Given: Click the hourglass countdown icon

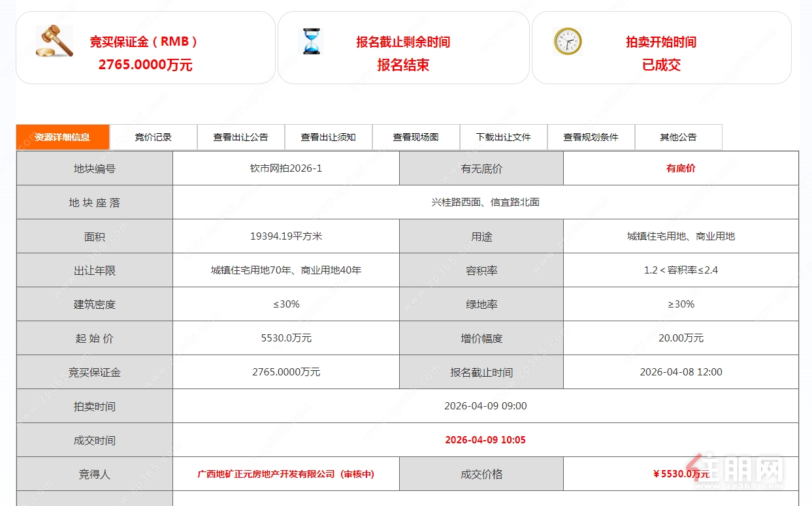Looking at the screenshot, I should (x=311, y=41).
